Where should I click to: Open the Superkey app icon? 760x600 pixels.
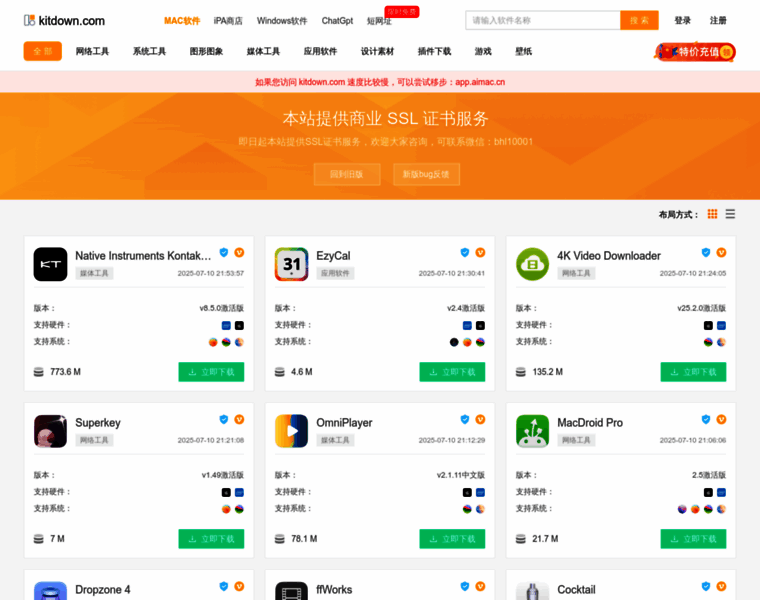(x=50, y=431)
